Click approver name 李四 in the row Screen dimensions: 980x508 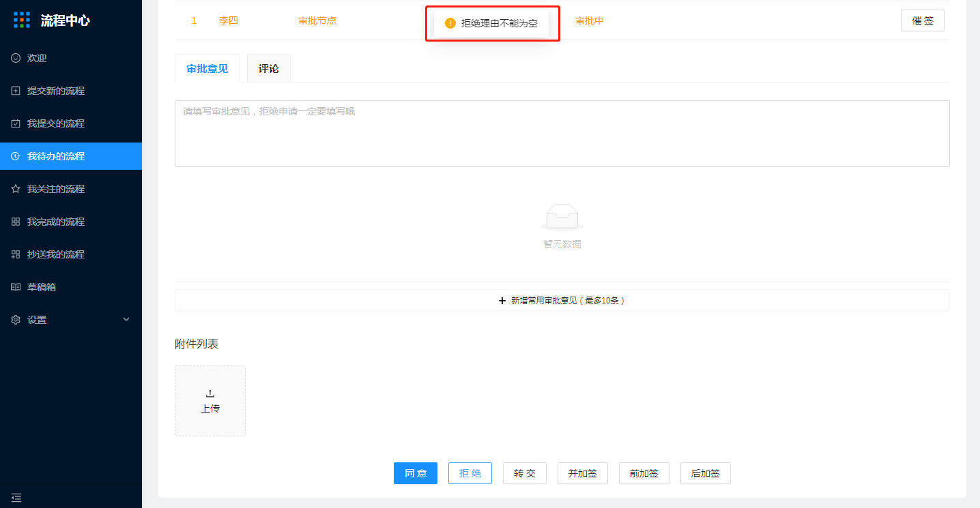point(229,20)
